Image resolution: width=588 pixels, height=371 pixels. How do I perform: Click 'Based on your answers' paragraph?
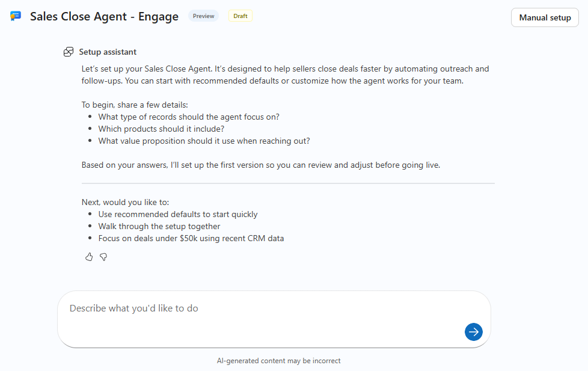point(261,165)
